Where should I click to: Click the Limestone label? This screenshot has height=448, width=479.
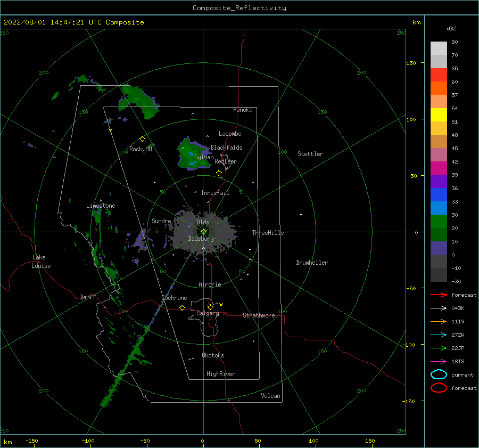pos(101,206)
